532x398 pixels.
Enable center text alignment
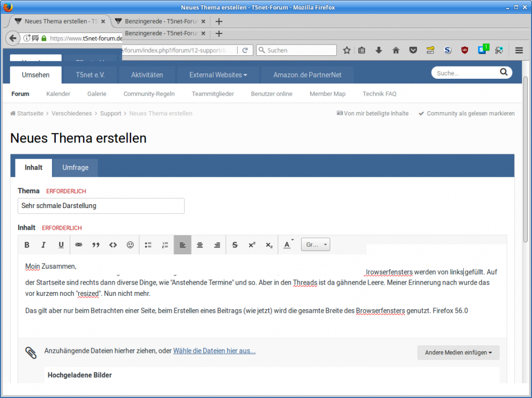coord(200,245)
